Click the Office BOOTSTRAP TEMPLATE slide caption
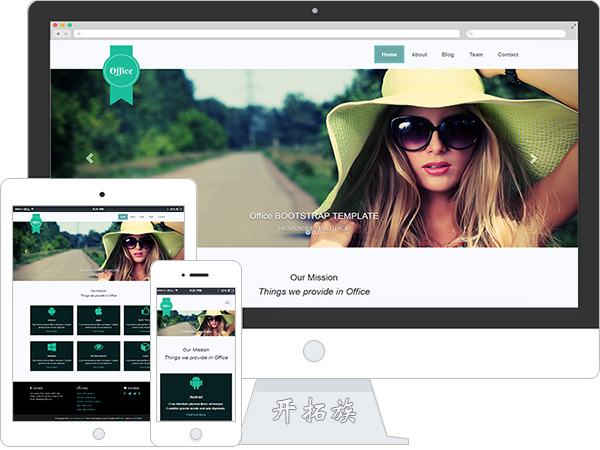The width and height of the screenshot is (600, 450). 313,216
